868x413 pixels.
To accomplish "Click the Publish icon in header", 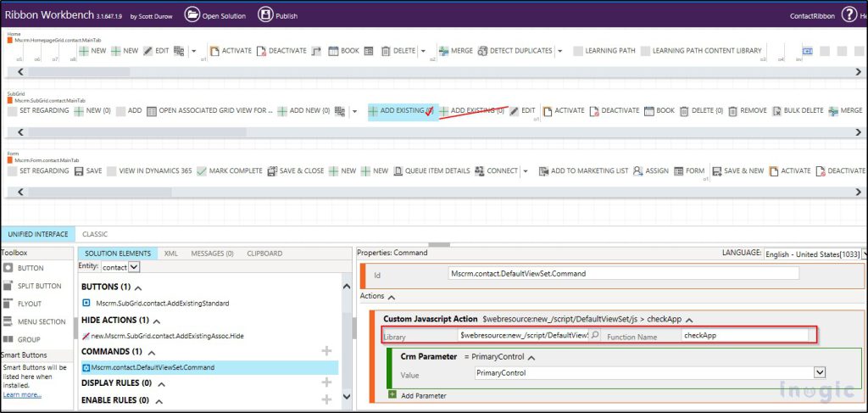I will [265, 14].
